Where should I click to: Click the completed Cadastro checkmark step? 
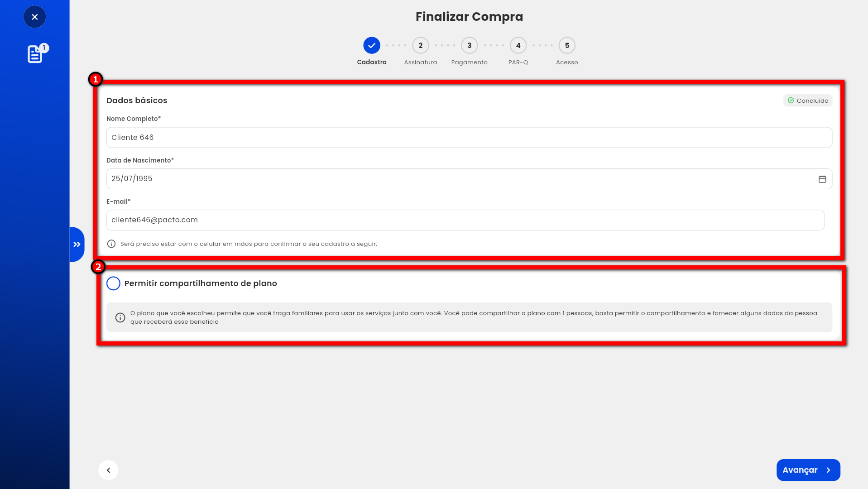pyautogui.click(x=372, y=45)
